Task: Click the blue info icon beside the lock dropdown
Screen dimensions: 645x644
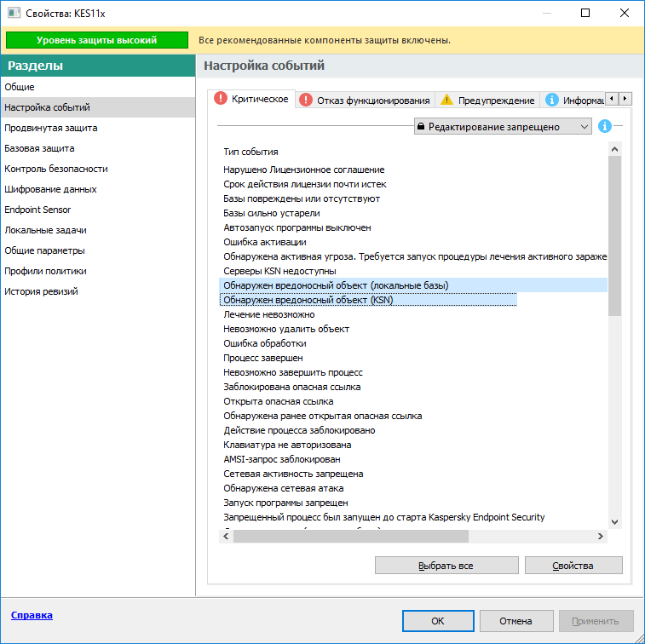Action: (x=604, y=126)
